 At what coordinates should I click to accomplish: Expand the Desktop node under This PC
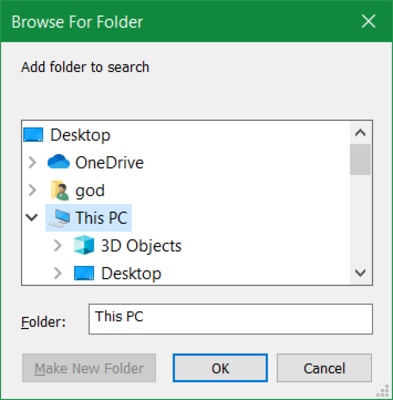tap(58, 273)
